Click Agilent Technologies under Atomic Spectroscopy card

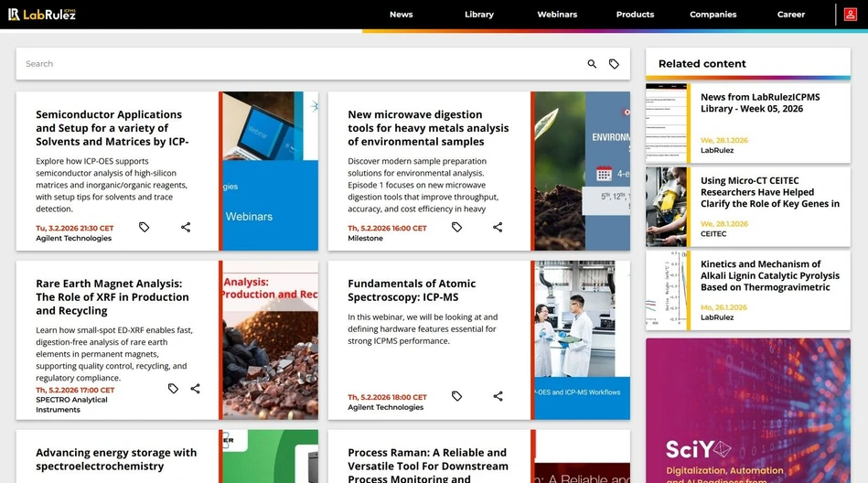pos(385,407)
